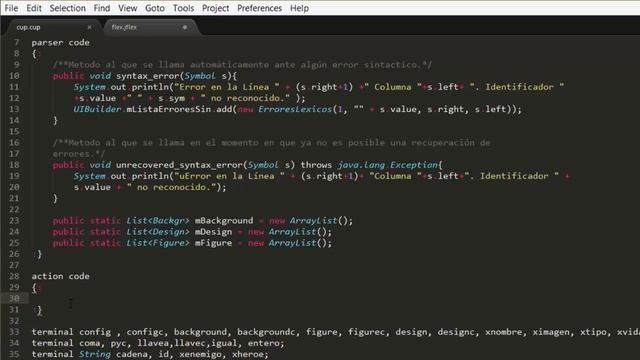Open the Tools menu
Viewport: 640px width, 360px height.
[x=183, y=8]
